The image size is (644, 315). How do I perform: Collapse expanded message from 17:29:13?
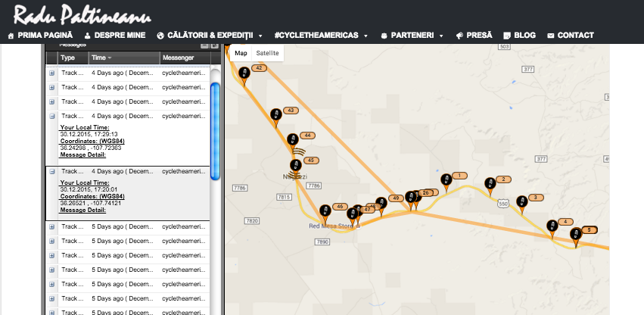(x=52, y=116)
